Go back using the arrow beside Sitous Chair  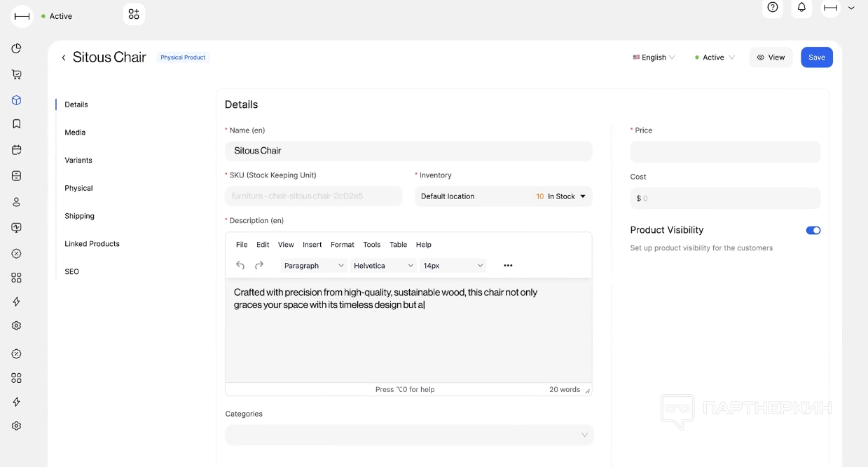[x=64, y=57]
